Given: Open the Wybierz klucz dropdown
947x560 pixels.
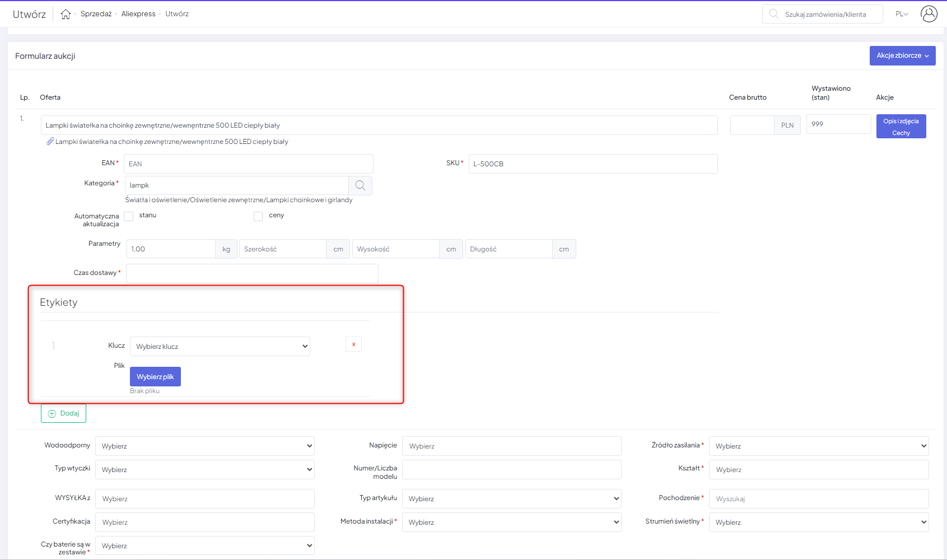Looking at the screenshot, I should (220, 347).
